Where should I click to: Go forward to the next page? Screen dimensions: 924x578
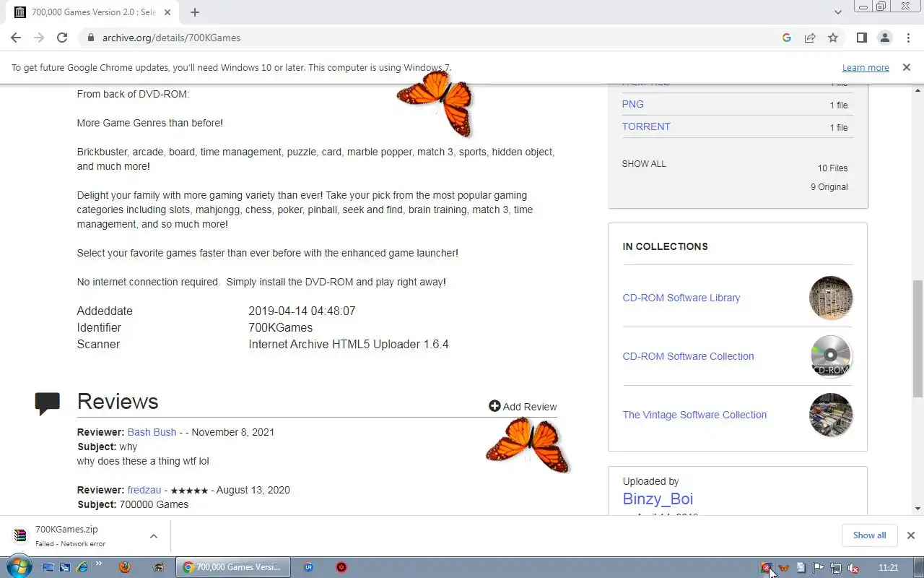point(39,38)
